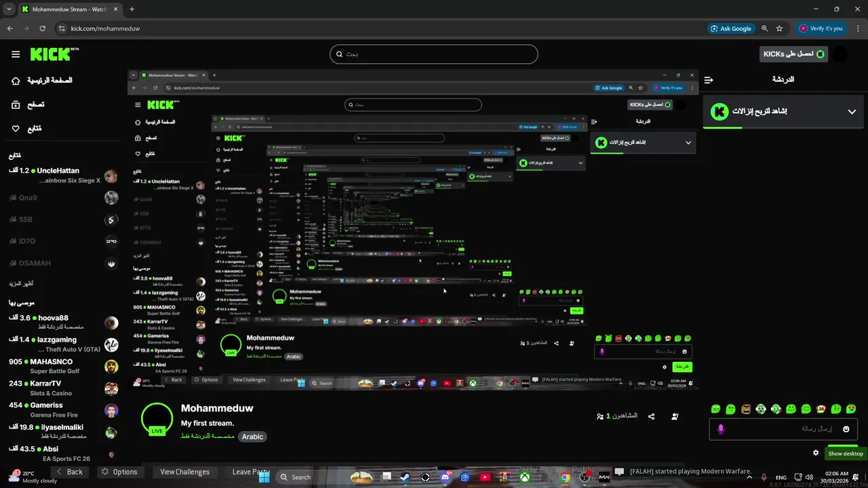Open MAHASNCO channel avatar
The width and height of the screenshot is (868, 488).
[x=111, y=367]
